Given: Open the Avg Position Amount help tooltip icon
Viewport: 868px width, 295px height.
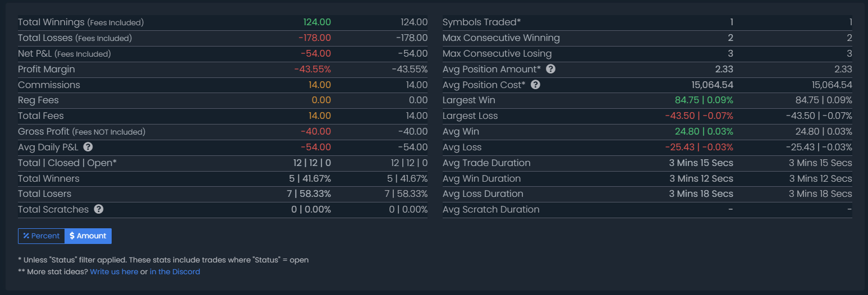Looking at the screenshot, I should (551, 70).
